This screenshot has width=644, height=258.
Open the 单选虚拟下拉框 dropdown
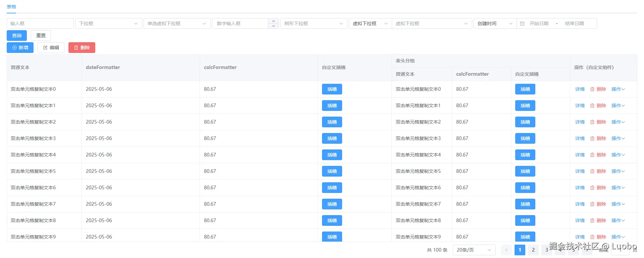coord(177,23)
